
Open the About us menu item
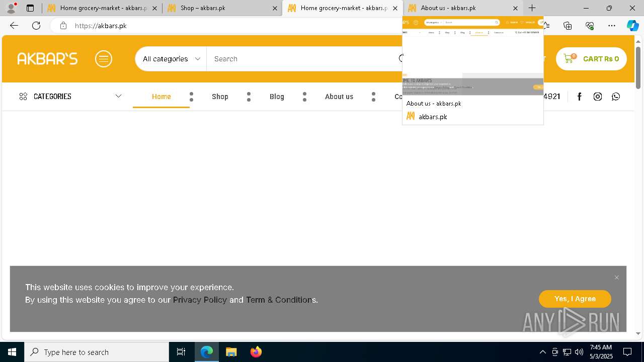[339, 97]
